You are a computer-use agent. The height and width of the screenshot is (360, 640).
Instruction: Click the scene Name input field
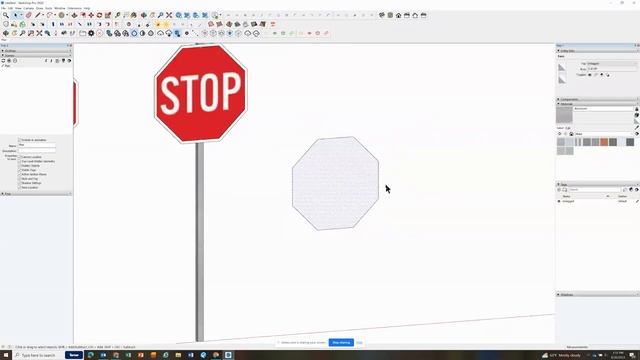tap(37, 145)
